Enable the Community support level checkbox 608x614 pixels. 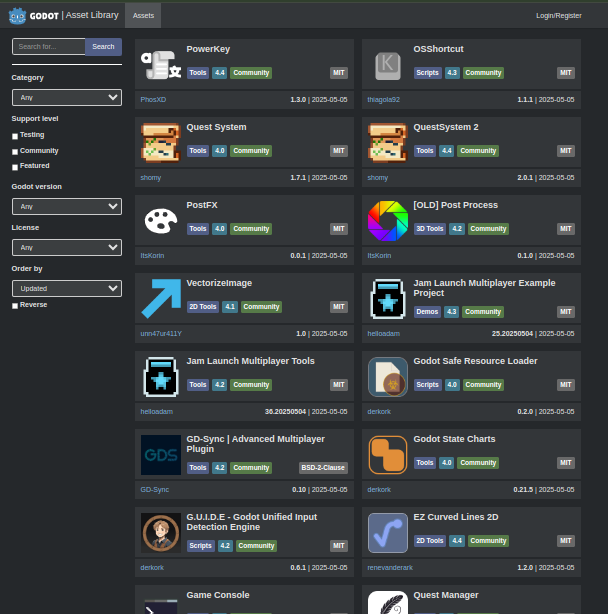pos(15,152)
